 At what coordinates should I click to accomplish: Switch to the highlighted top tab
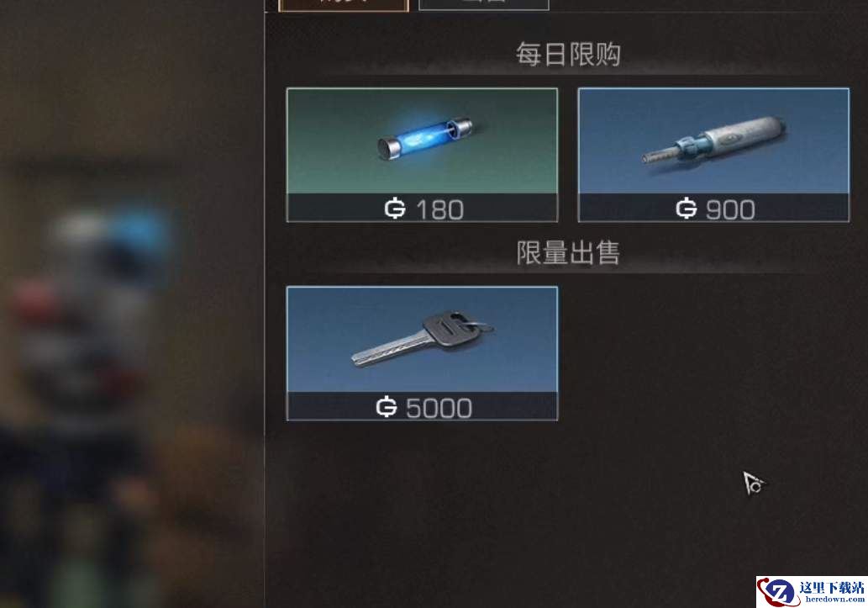pyautogui.click(x=344, y=5)
